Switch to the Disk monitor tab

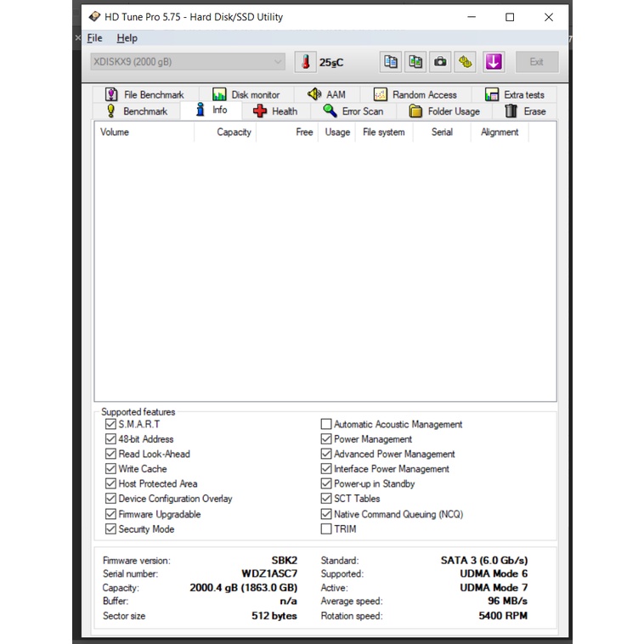click(246, 95)
